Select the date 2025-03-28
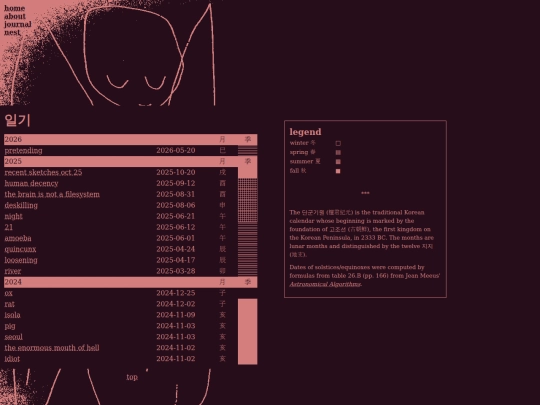 176,271
